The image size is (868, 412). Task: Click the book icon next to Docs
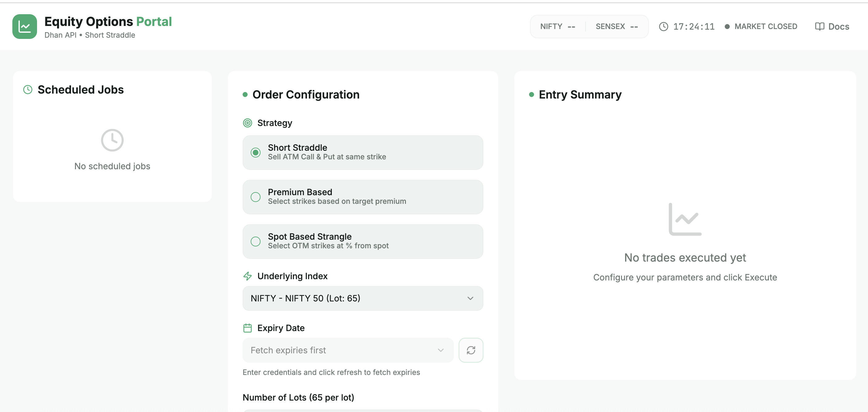[x=819, y=27]
